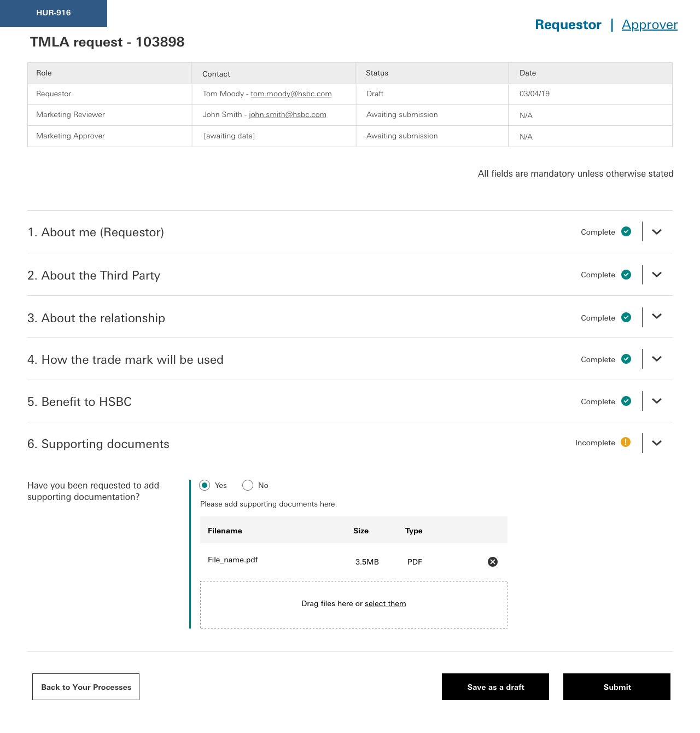Expand the About me (Requestor) section chevron

coord(657,232)
